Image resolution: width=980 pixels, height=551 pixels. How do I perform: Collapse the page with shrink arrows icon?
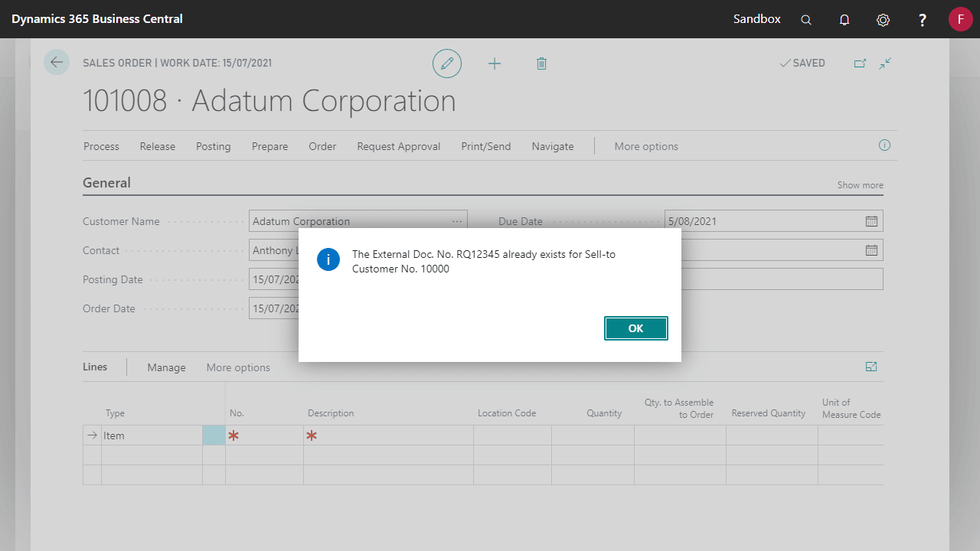885,64
